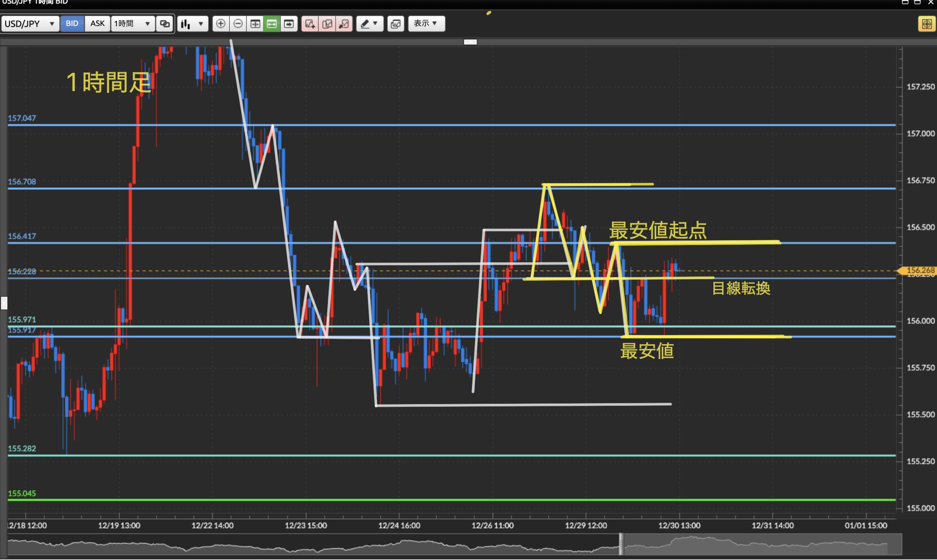
Task: Click the yellow crosshair icon at top right
Action: pos(926,24)
